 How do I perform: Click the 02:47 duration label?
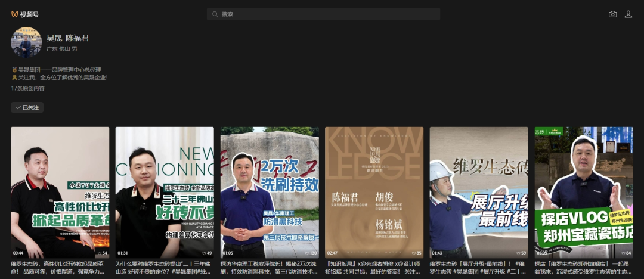point(332,253)
